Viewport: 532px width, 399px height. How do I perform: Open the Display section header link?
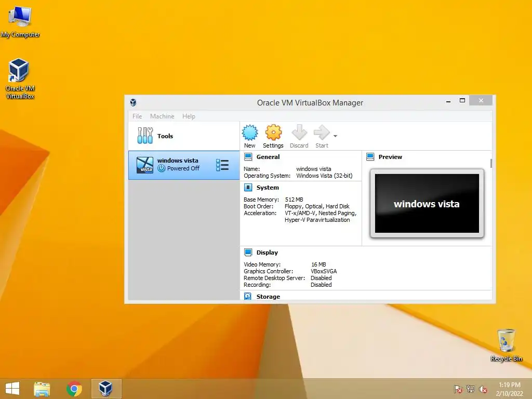click(267, 252)
